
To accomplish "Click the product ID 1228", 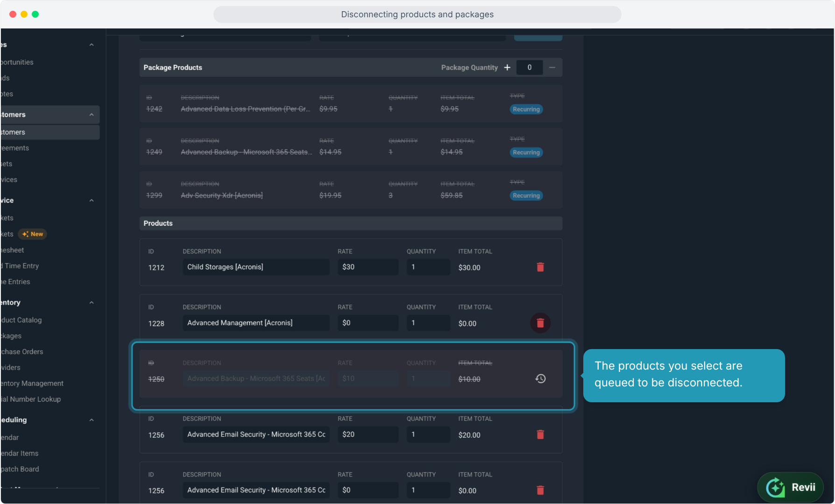I will (156, 323).
